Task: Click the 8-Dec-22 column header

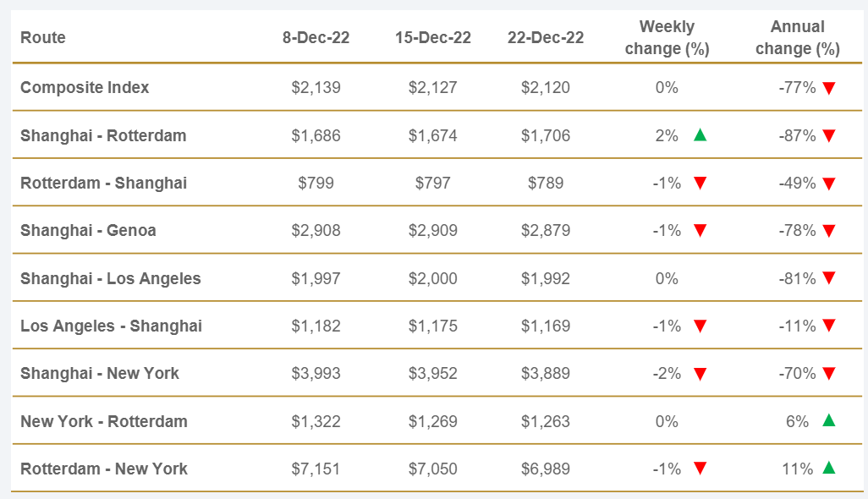Action: point(316,38)
